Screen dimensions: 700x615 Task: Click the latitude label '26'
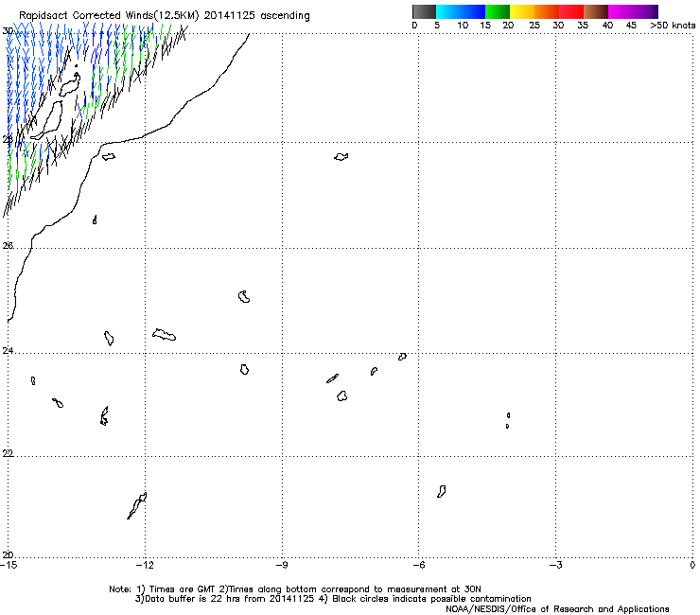(x=8, y=246)
